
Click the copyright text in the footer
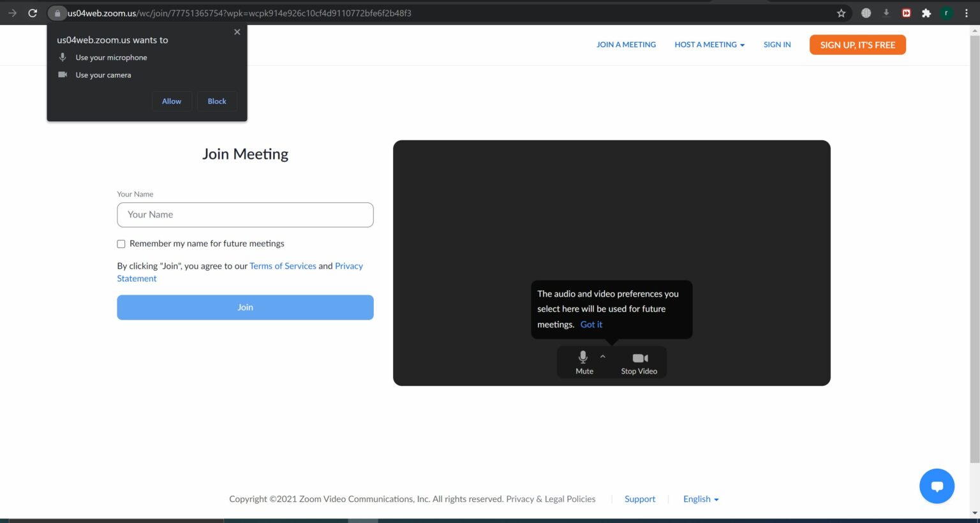click(x=367, y=499)
